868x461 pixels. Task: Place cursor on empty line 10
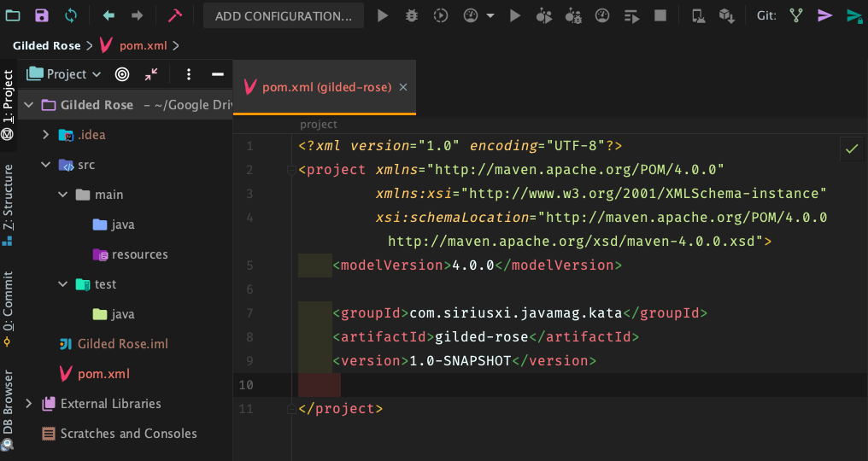tap(576, 385)
